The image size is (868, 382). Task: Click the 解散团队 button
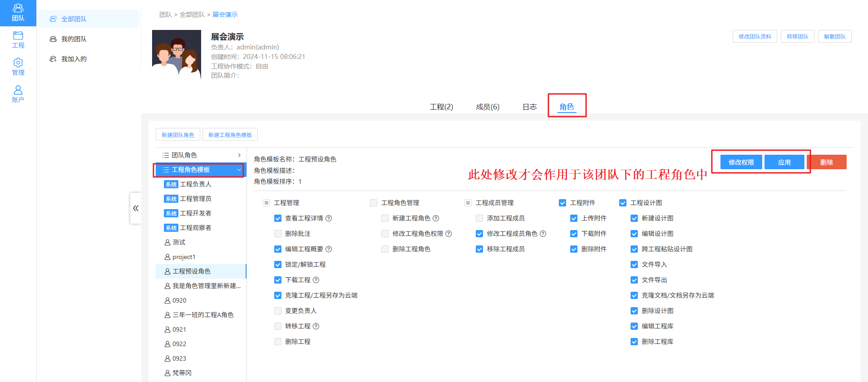click(835, 36)
